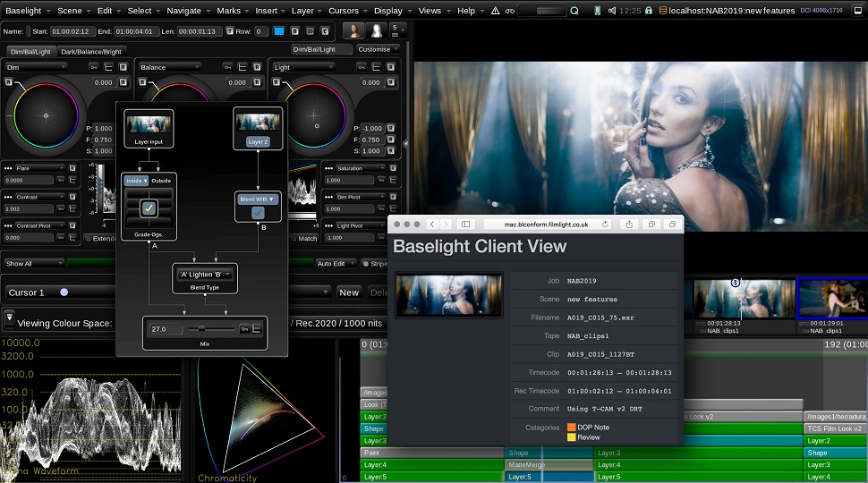Click the key icon beside the Contrast value
Viewport: 868px width, 483px height.
(x=60, y=208)
